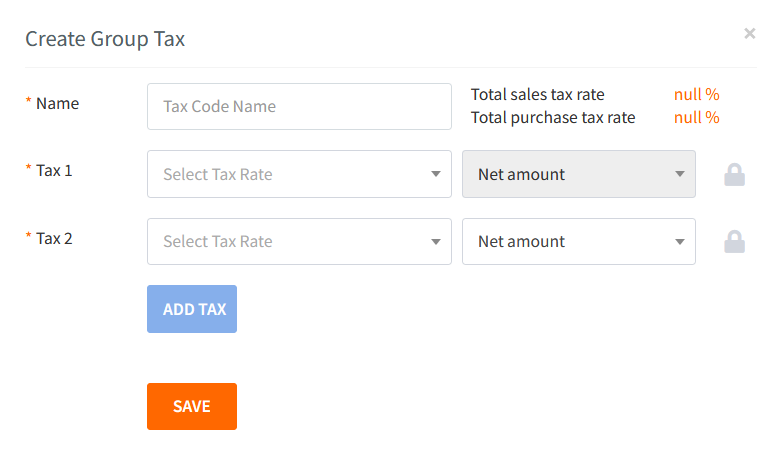782x453 pixels.
Task: Click the Tax 1 lock icon
Action: click(734, 175)
